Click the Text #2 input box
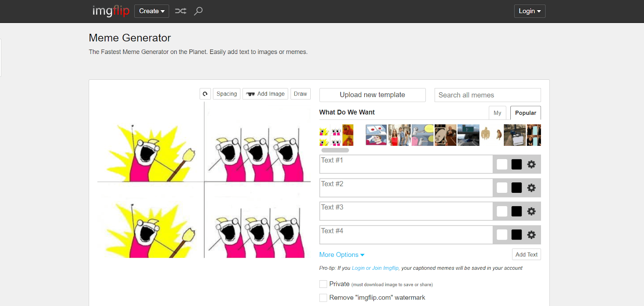Image resolution: width=644 pixels, height=306 pixels. (406, 188)
